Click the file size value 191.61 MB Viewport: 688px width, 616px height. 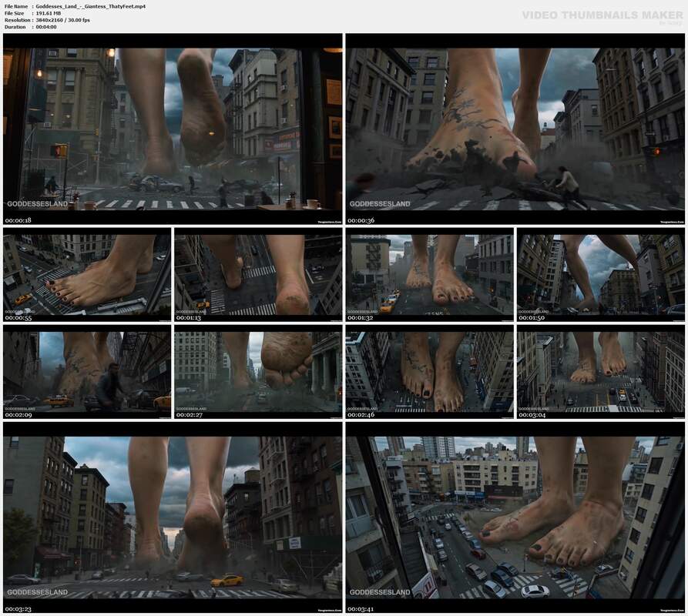(x=49, y=13)
